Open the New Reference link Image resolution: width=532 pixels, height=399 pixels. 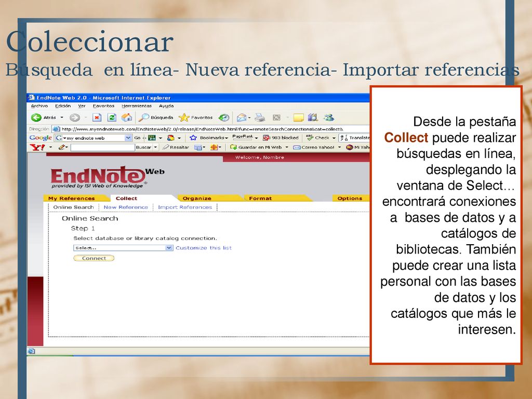coord(126,207)
